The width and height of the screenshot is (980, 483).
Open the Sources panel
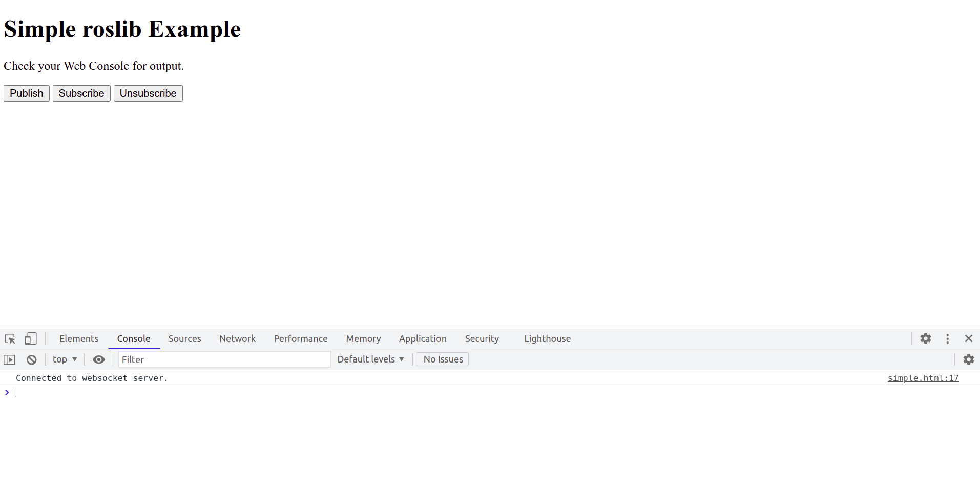tap(184, 338)
